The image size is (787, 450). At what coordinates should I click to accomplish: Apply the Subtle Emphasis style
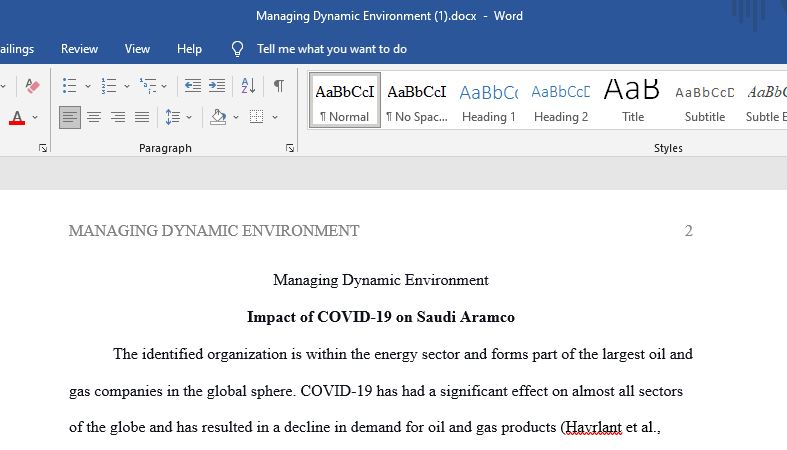click(x=765, y=100)
